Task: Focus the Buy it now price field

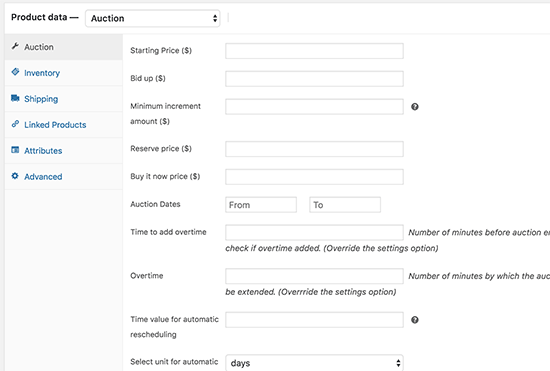Action: tap(314, 177)
